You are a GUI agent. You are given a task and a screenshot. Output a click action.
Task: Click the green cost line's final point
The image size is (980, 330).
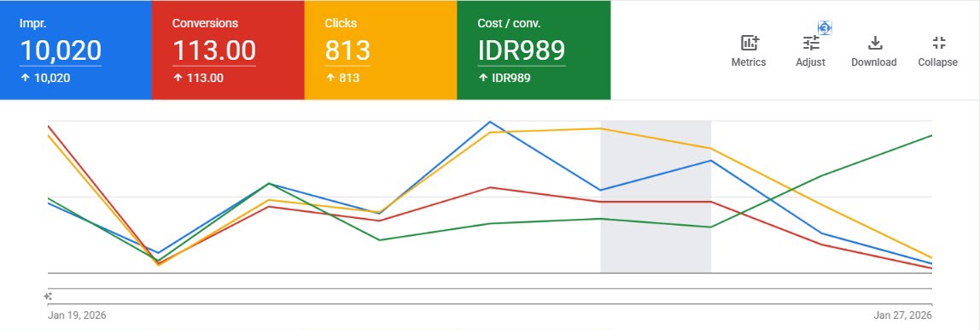point(931,135)
